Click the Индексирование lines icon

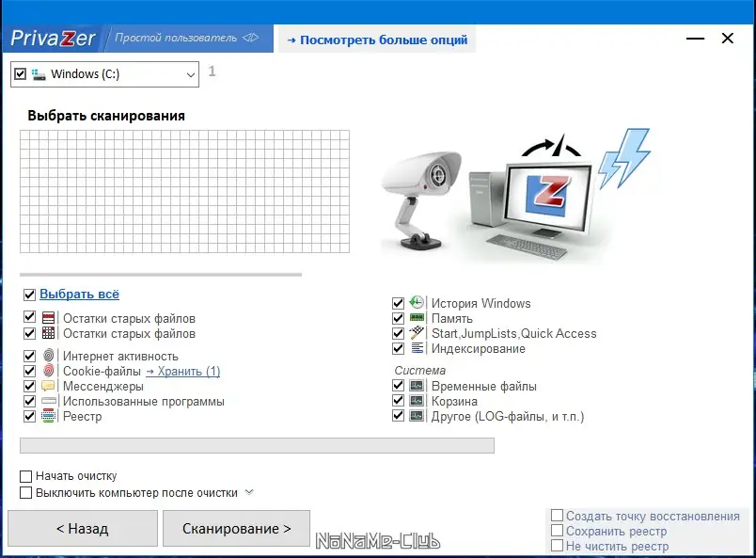coord(417,347)
